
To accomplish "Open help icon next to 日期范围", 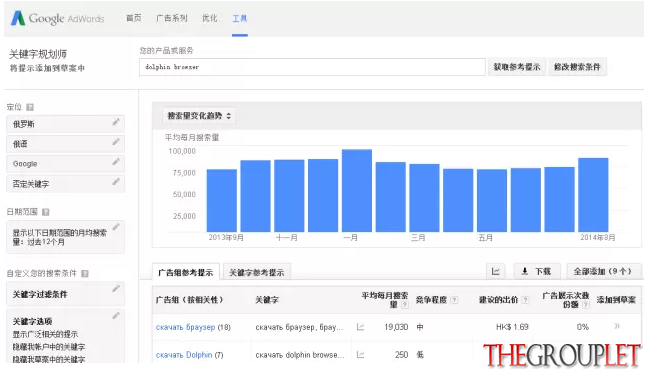I will point(45,212).
